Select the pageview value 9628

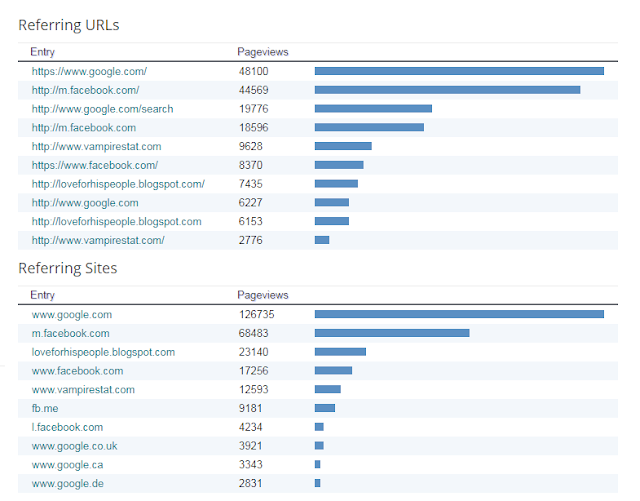click(251, 147)
